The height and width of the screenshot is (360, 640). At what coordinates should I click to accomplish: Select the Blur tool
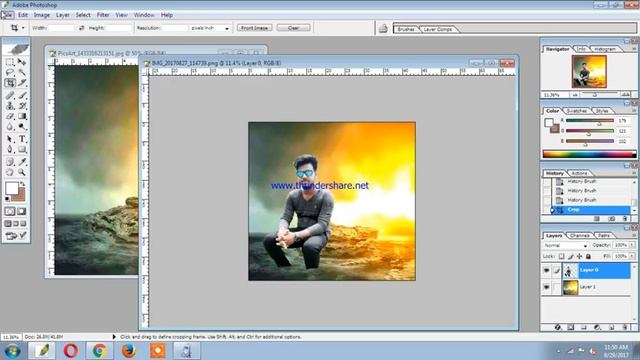tap(10, 127)
